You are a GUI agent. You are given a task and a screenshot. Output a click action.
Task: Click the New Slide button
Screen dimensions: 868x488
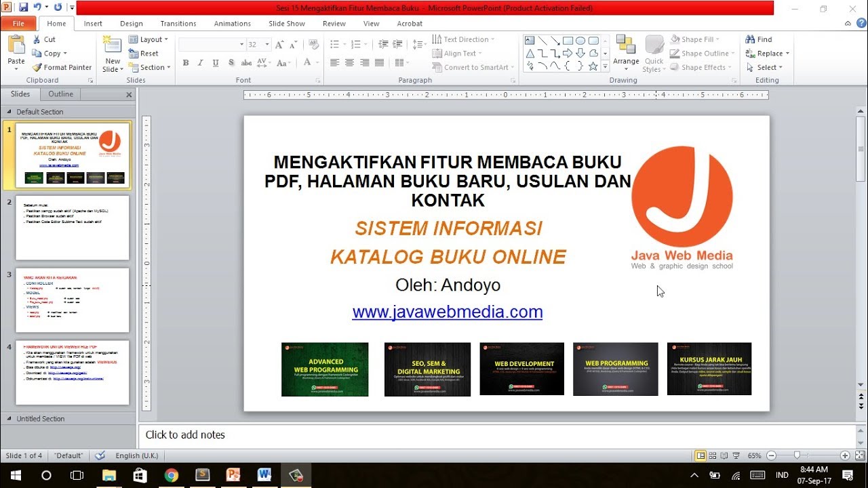(x=112, y=53)
